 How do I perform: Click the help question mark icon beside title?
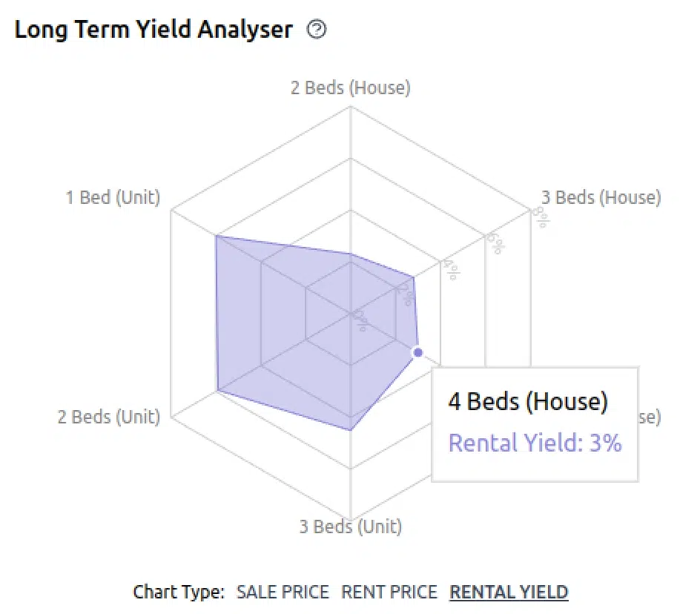point(317,30)
